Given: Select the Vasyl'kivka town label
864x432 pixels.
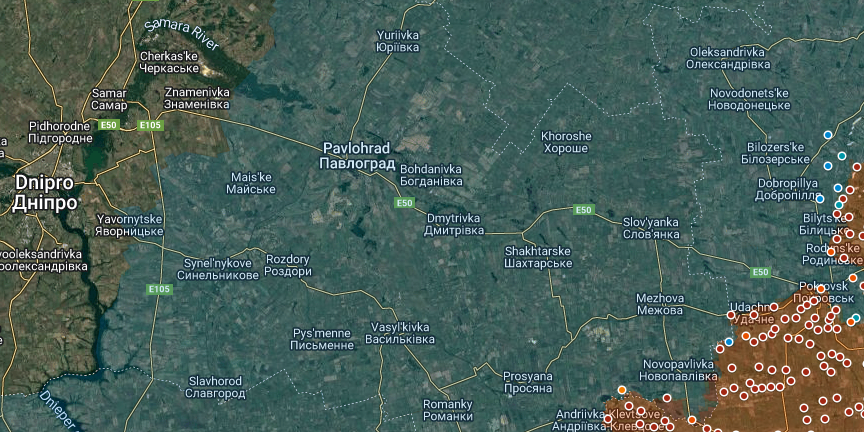Looking at the screenshot, I should [400, 333].
